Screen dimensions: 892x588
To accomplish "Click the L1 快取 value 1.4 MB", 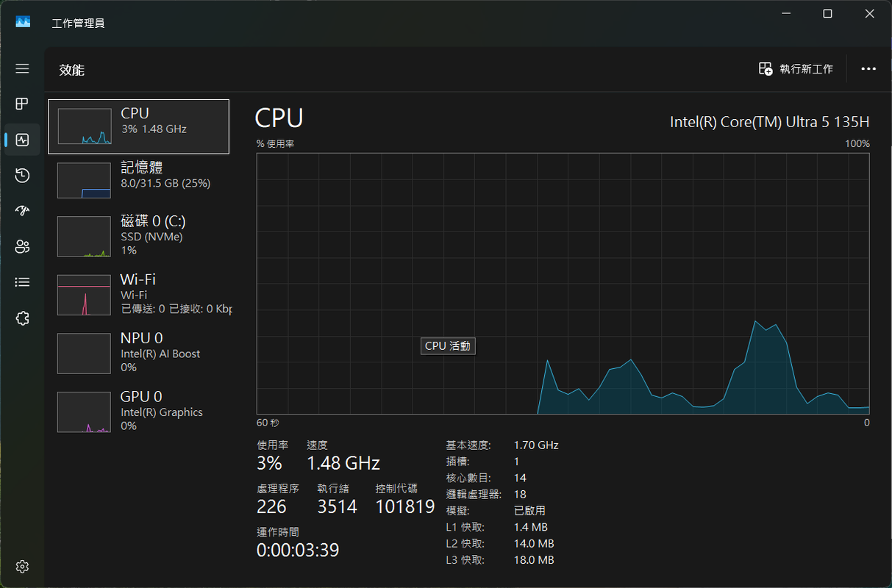I will (531, 527).
